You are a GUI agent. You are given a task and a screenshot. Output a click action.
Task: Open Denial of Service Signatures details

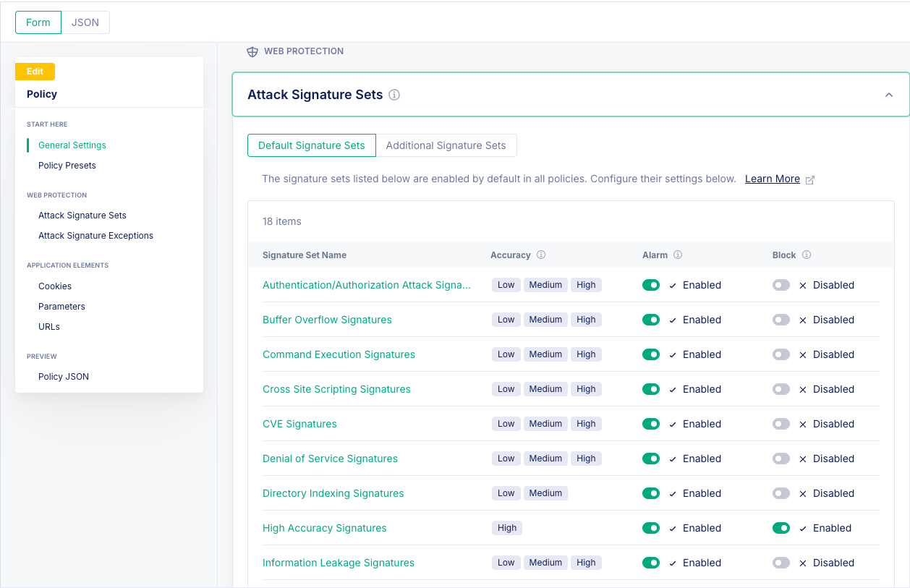[x=330, y=459]
